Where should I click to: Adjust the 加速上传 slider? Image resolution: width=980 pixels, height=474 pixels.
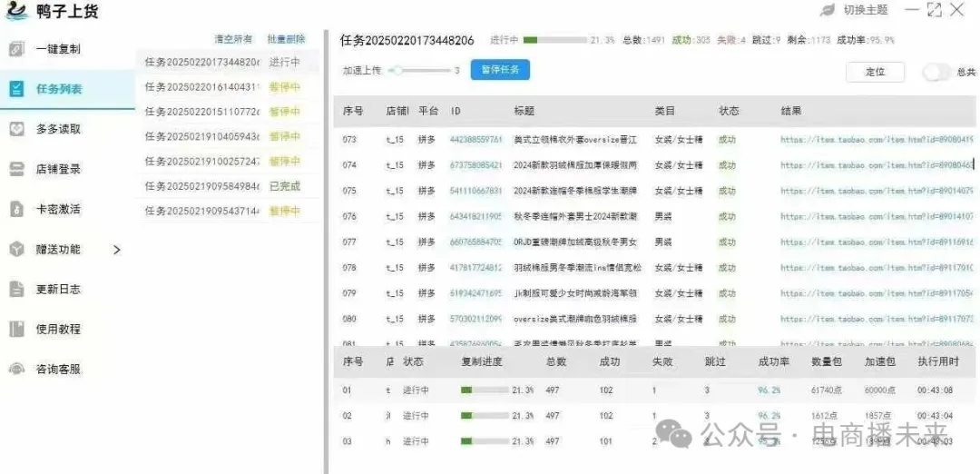click(397, 70)
